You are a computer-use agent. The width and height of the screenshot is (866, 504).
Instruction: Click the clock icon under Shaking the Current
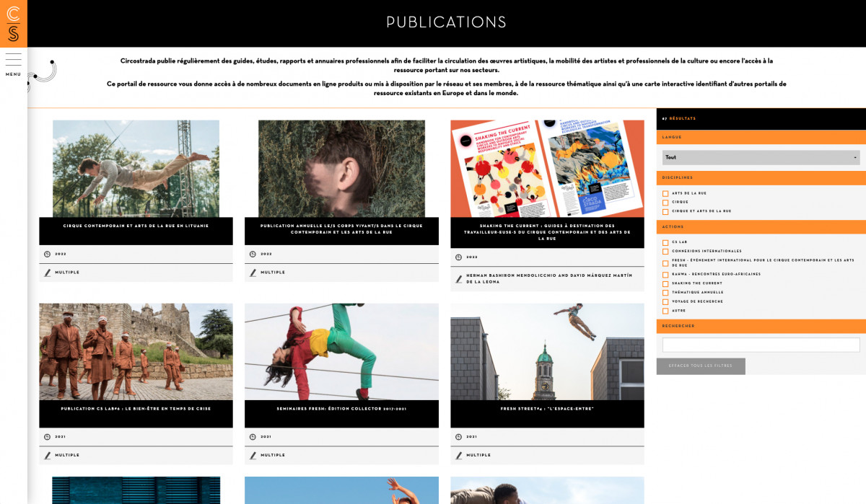(459, 257)
